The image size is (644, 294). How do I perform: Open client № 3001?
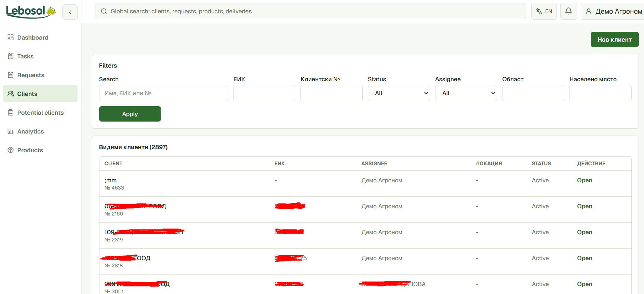pos(585,284)
